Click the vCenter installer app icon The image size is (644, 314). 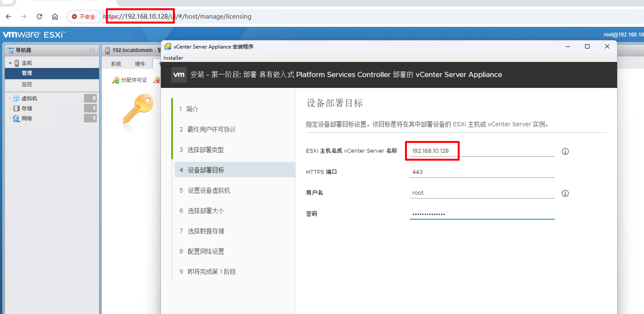[168, 46]
